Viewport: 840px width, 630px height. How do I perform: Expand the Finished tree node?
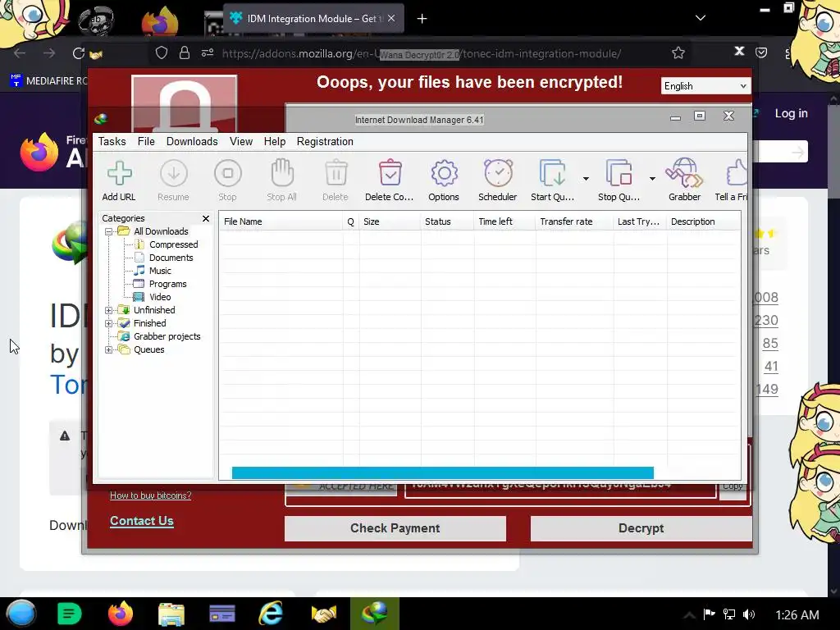109,323
